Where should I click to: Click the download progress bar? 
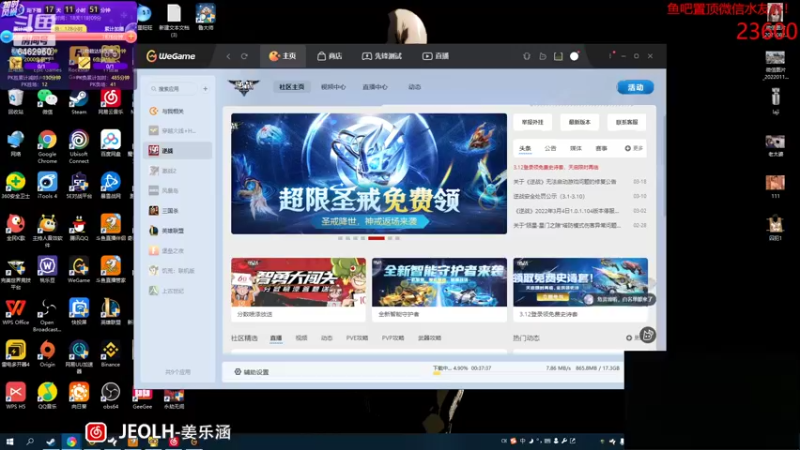coord(526,373)
